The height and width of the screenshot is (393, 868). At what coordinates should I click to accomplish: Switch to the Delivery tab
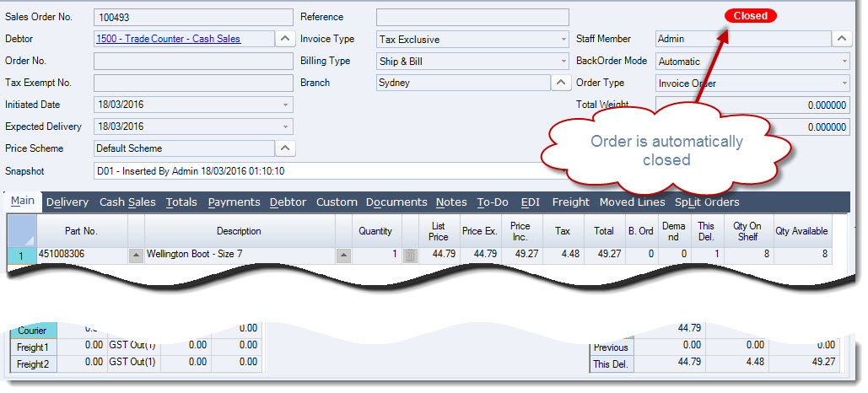(x=67, y=202)
